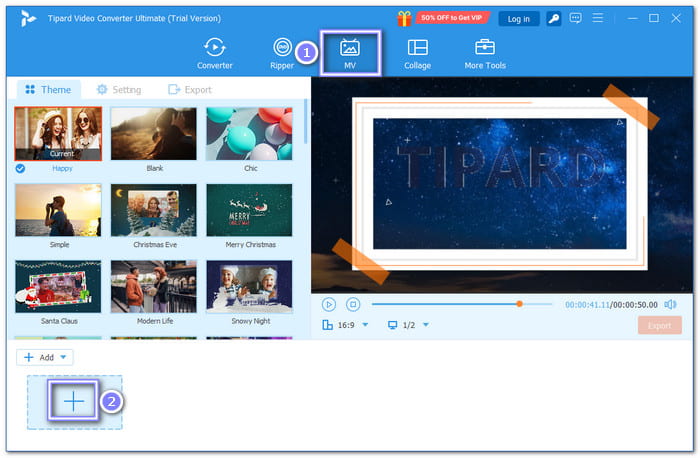Click the Merry Christmas label text
Image resolution: width=700 pixels, height=458 pixels.
250,245
